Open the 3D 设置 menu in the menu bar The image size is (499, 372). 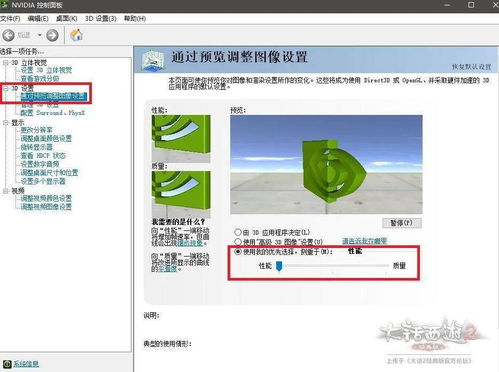(101, 19)
